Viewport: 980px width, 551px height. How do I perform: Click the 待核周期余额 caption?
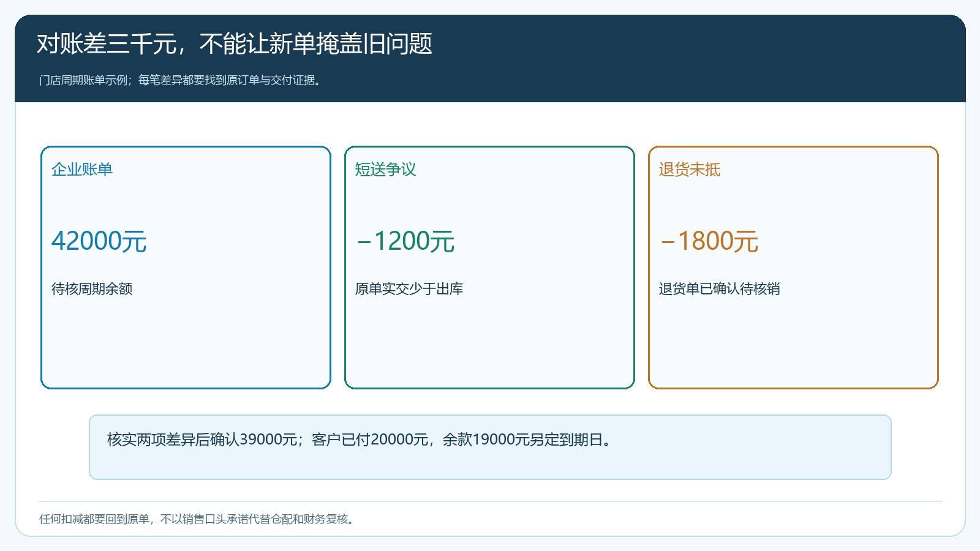click(x=92, y=289)
